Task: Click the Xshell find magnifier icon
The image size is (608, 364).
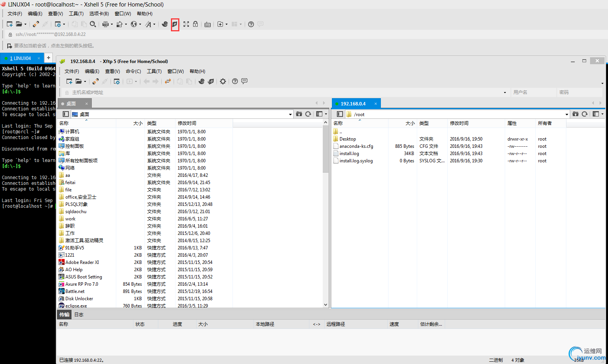Action: tap(93, 24)
